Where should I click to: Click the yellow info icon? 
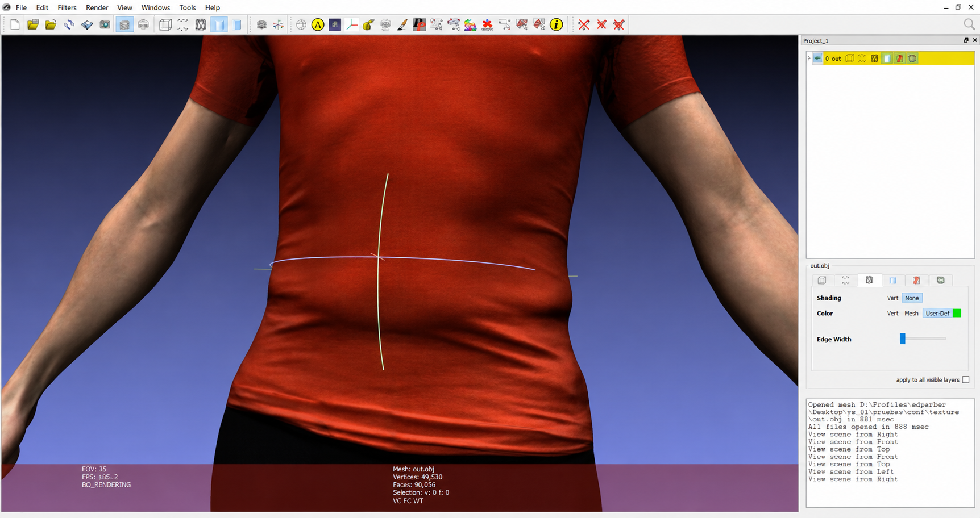click(557, 24)
